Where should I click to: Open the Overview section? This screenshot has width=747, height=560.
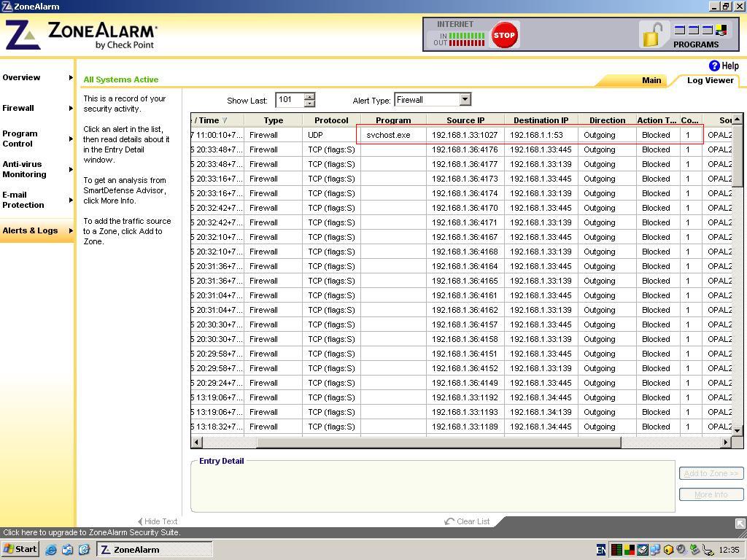[21, 77]
